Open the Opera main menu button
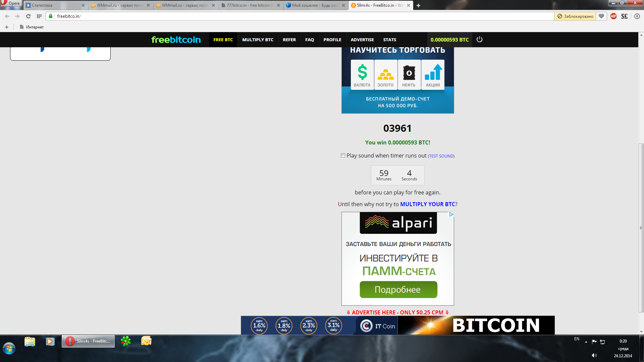 pos(11,3)
